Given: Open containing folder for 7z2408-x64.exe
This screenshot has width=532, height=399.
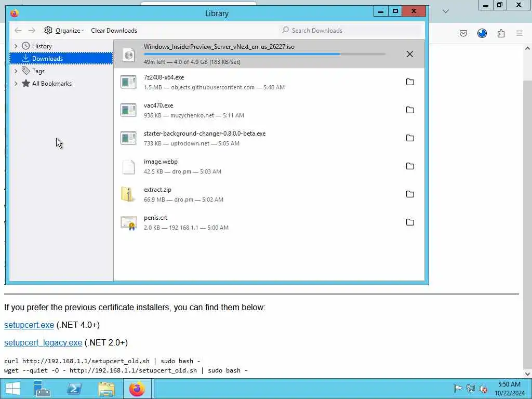Looking at the screenshot, I should (x=410, y=82).
